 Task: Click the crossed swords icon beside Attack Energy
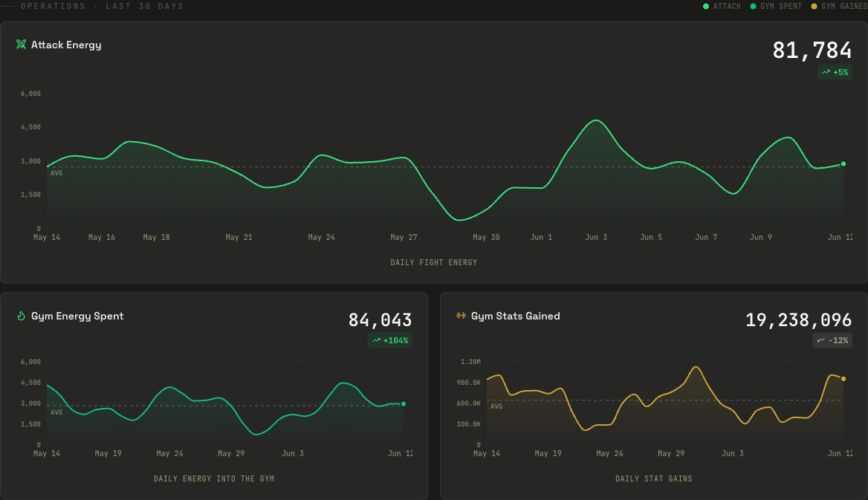point(21,45)
